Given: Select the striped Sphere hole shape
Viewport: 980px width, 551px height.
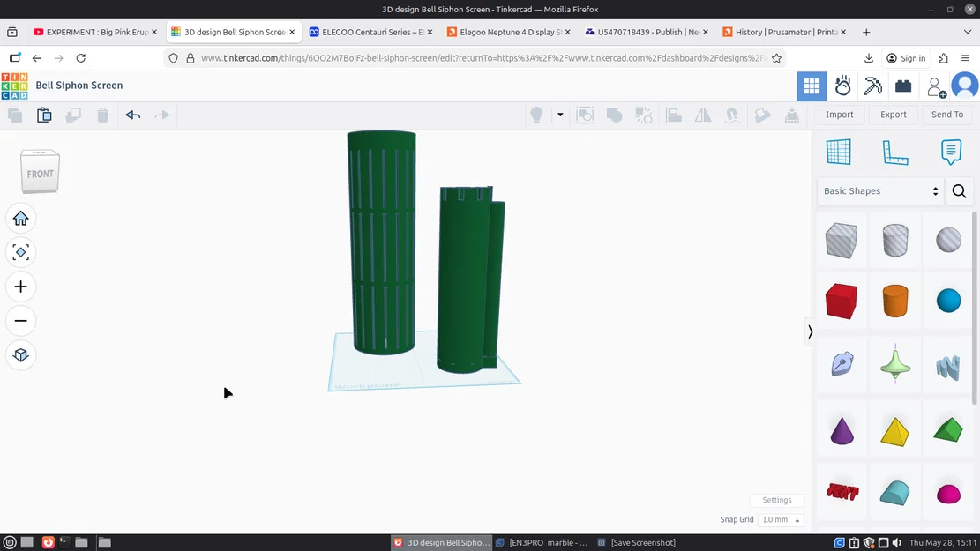Looking at the screenshot, I should point(948,240).
